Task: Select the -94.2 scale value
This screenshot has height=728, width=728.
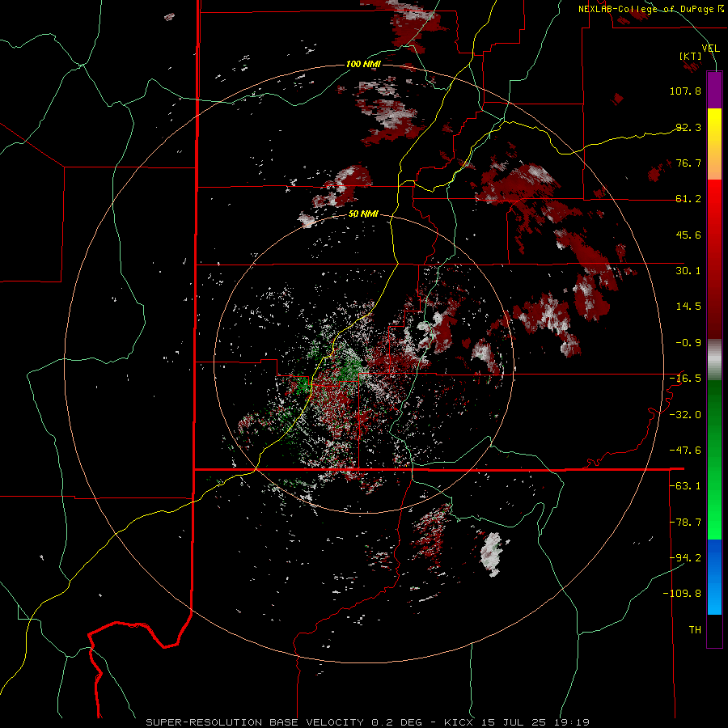Action: pos(685,557)
